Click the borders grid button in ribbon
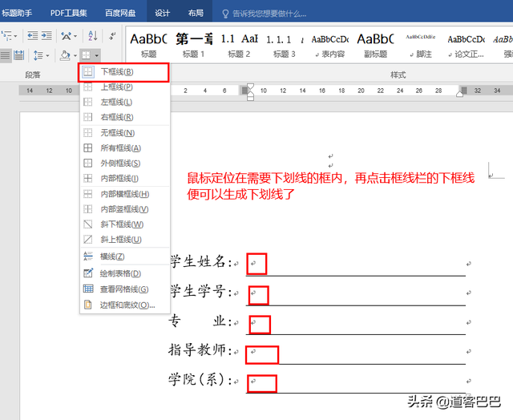 (87, 55)
